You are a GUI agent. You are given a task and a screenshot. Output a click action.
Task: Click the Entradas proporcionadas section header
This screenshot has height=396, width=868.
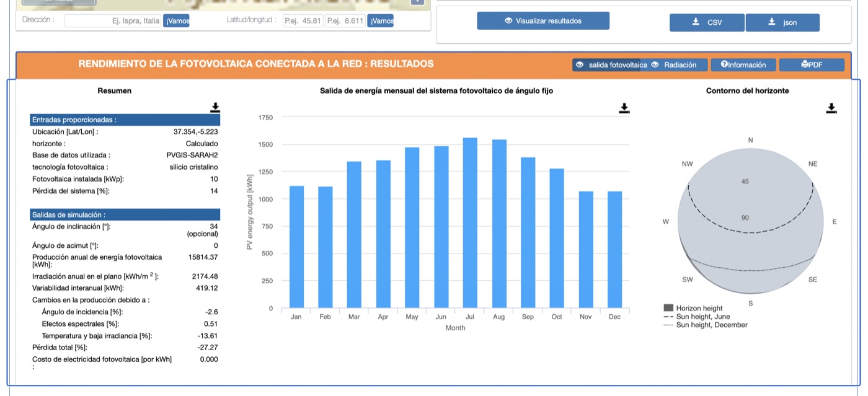click(x=125, y=120)
